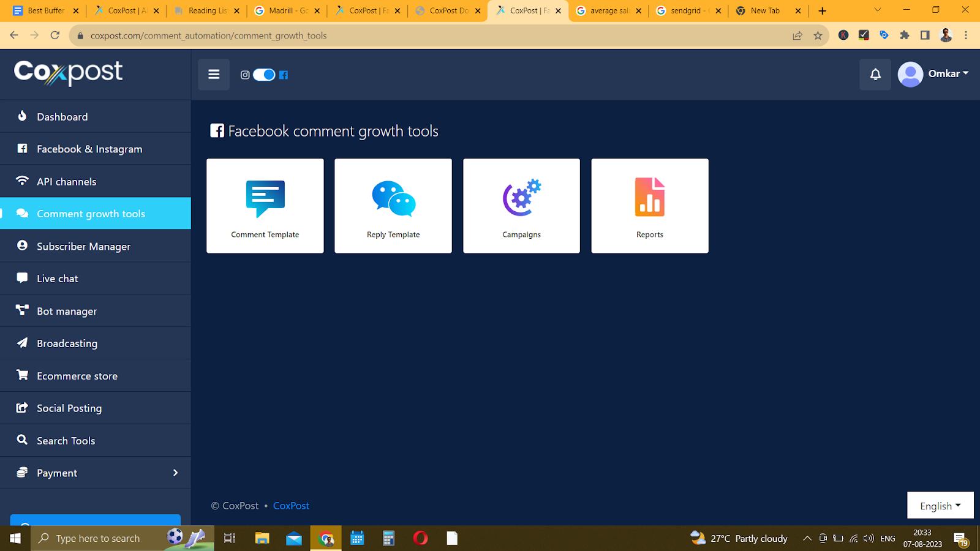Open Subscriber Manager in sidebar
This screenshot has height=551, width=980.
(x=96, y=246)
